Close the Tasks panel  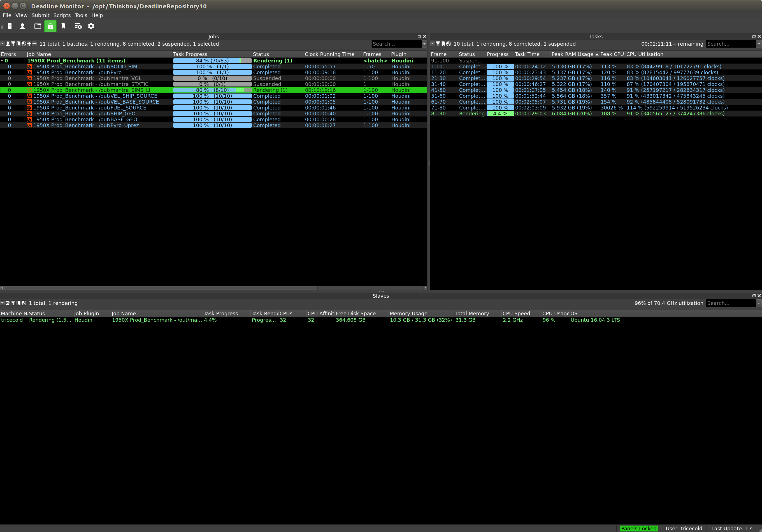(x=759, y=36)
